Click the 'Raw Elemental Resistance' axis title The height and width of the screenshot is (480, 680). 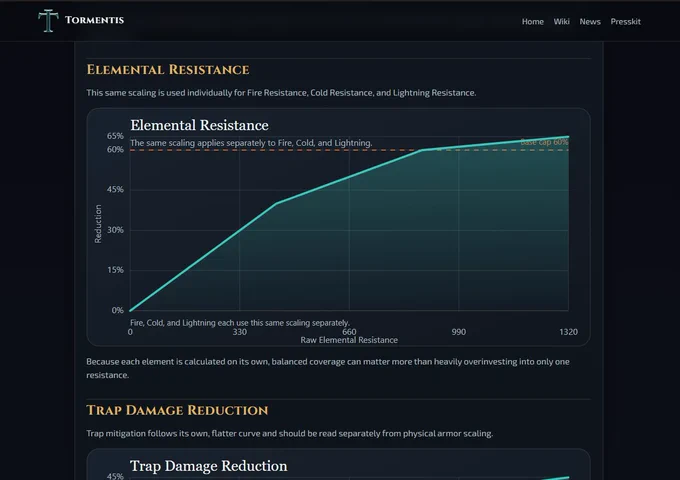click(x=349, y=340)
